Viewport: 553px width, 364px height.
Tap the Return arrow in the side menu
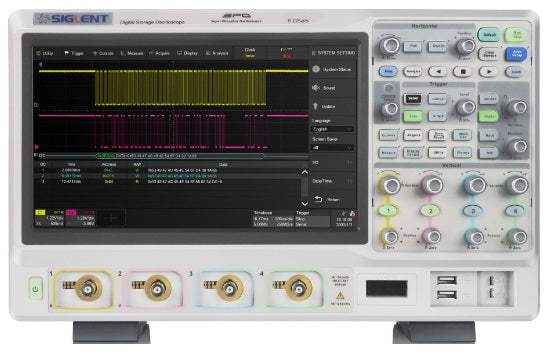pos(318,199)
